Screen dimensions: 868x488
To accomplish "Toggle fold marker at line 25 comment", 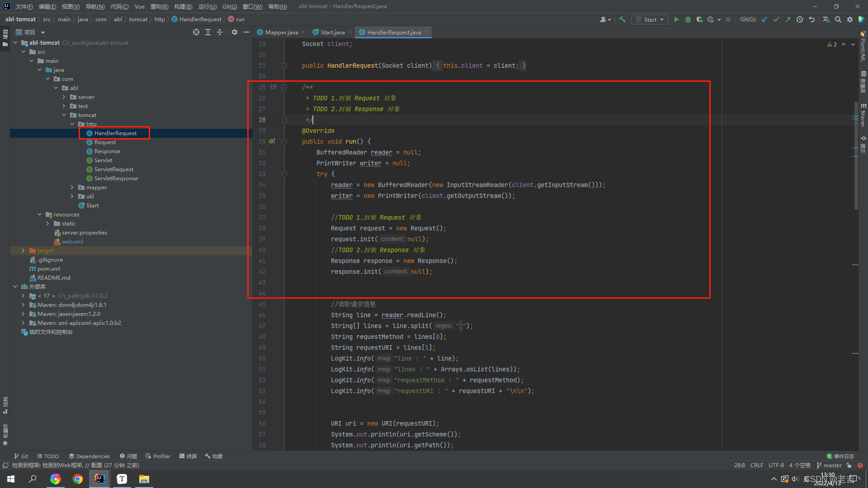I will (x=284, y=87).
